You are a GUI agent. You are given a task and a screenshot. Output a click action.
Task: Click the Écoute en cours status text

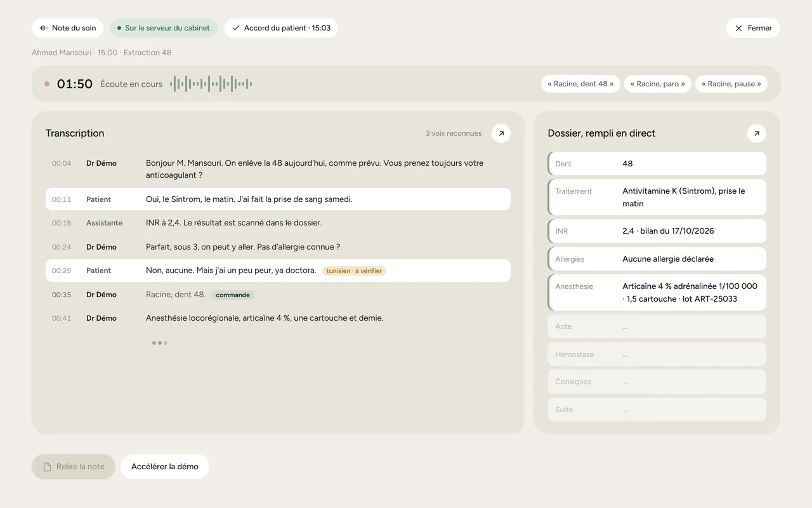(x=131, y=84)
